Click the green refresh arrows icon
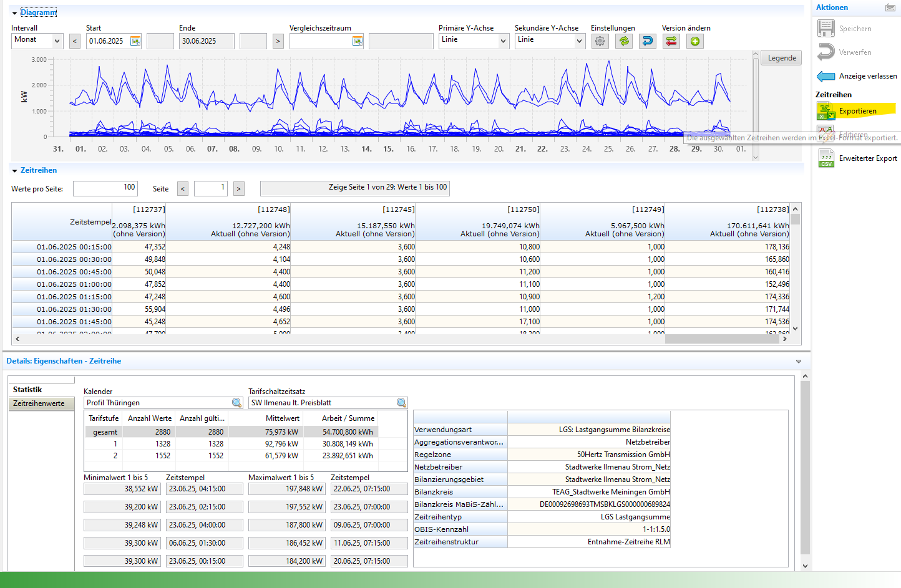901x588 pixels. 623,41
